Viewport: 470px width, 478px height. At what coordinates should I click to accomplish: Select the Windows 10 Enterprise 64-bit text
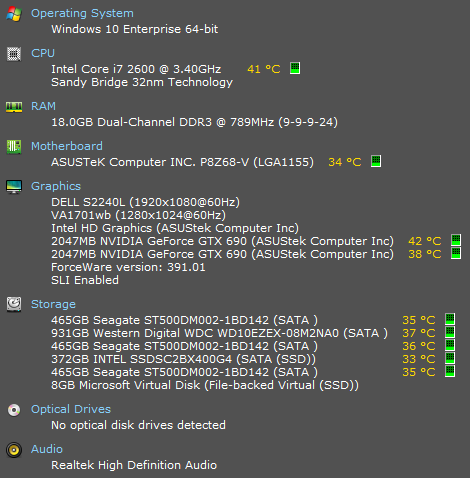tap(135, 29)
